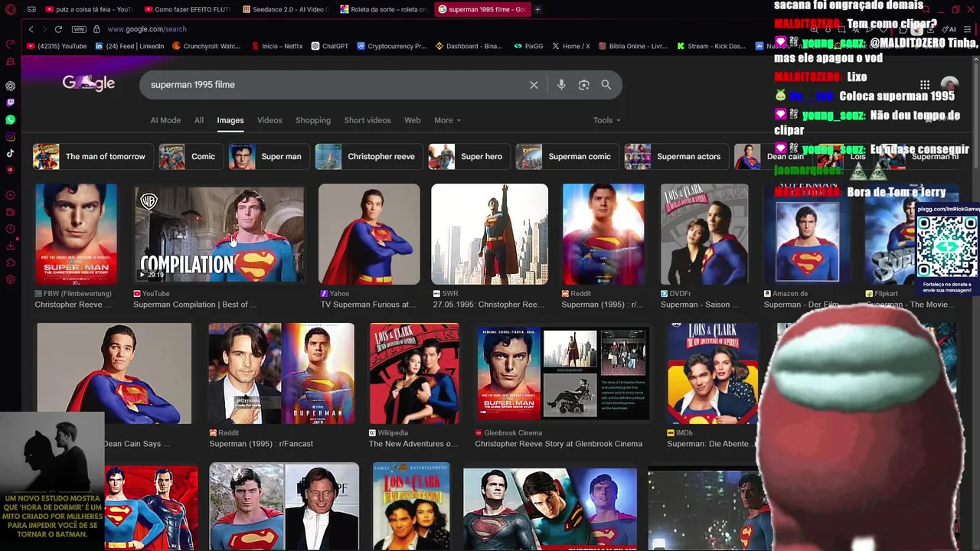This screenshot has height=551, width=980.
Task: Click the Google logo
Action: click(x=89, y=83)
